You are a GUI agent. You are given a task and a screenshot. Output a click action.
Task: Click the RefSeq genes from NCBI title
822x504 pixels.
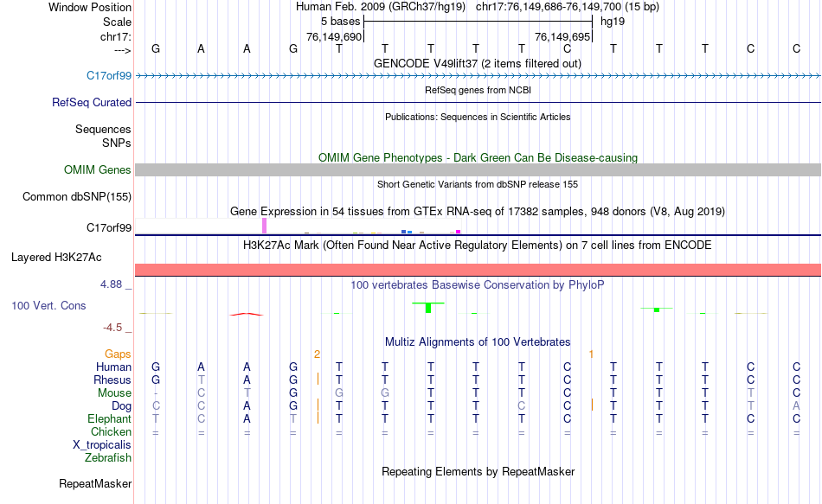(478, 90)
